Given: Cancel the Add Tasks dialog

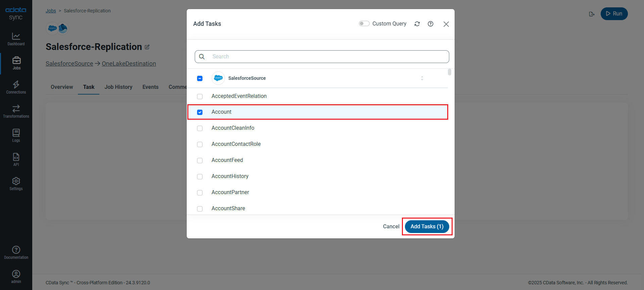Looking at the screenshot, I should click(x=391, y=227).
